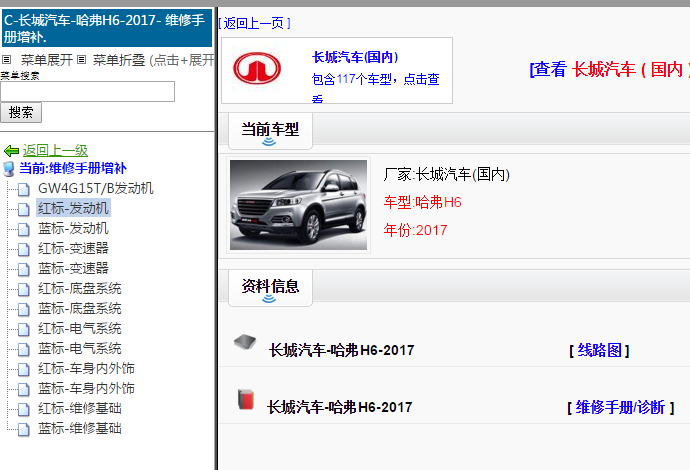Open 蓝标-车身内外饰 tree item
The image size is (690, 470).
tap(86, 389)
